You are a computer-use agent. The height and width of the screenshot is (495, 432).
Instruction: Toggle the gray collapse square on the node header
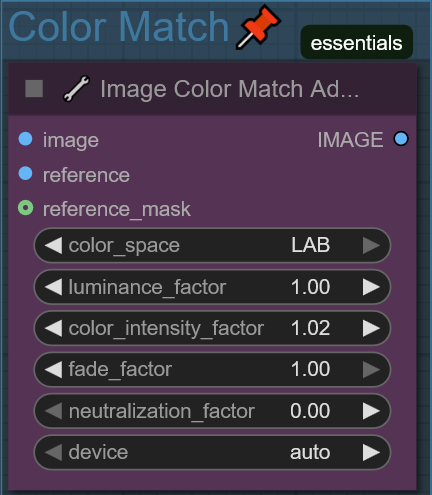(34, 89)
